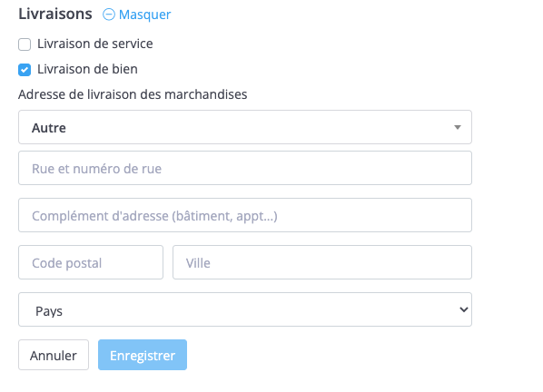Cancel with the Annuler button
This screenshot has width=543, height=392.
point(54,355)
